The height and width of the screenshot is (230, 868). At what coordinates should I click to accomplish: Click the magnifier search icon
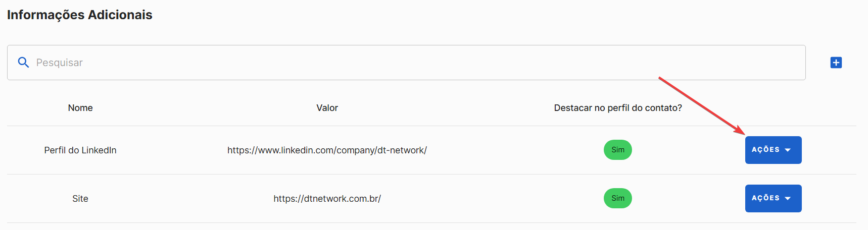23,63
